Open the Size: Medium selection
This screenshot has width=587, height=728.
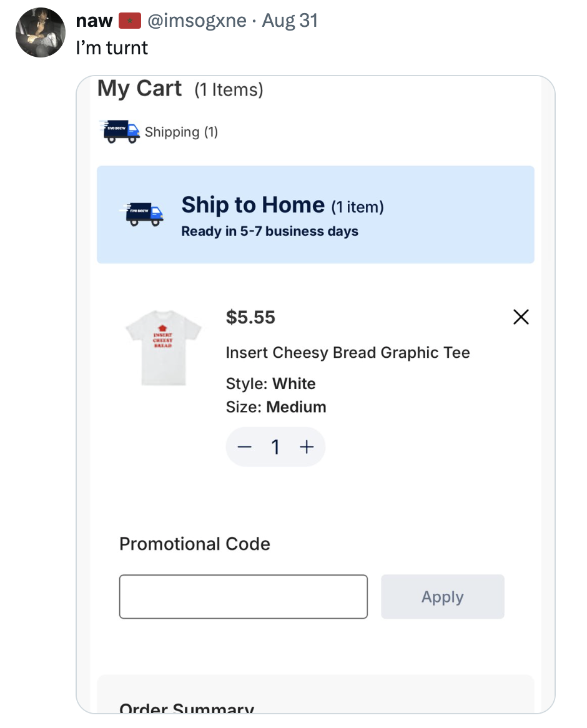276,406
